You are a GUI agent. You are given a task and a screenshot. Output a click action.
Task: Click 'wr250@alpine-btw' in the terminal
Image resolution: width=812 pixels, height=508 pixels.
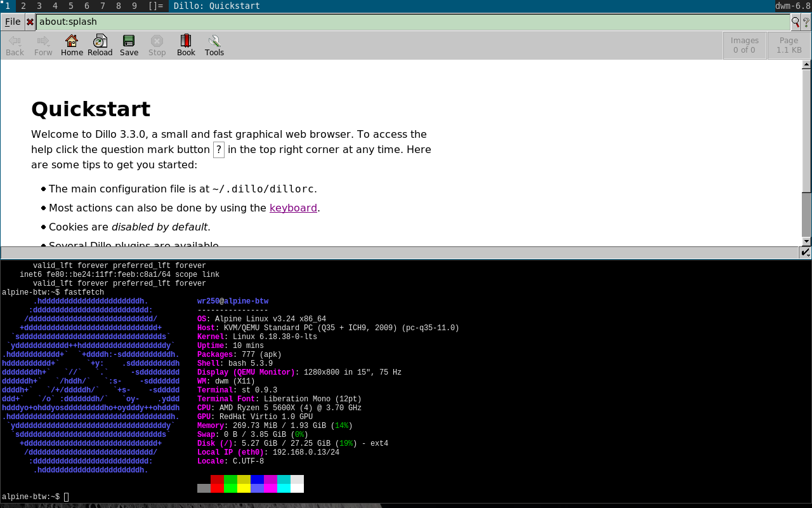(x=233, y=302)
